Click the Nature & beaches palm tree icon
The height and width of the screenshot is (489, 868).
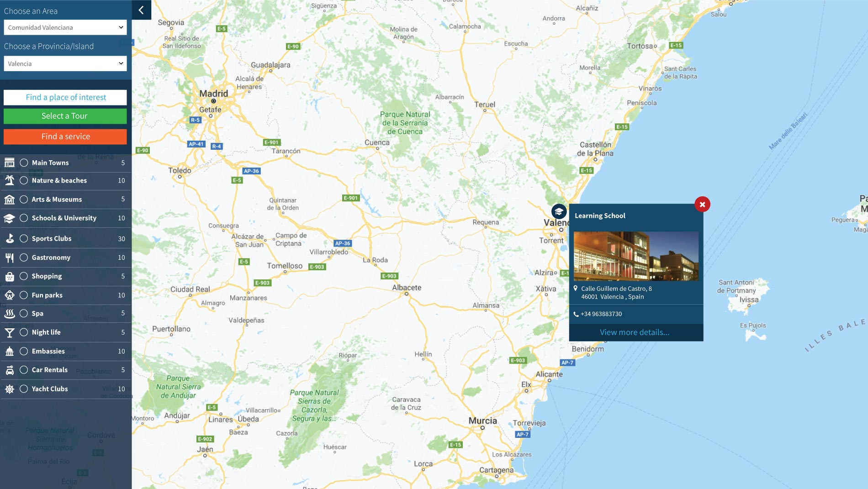click(x=10, y=181)
